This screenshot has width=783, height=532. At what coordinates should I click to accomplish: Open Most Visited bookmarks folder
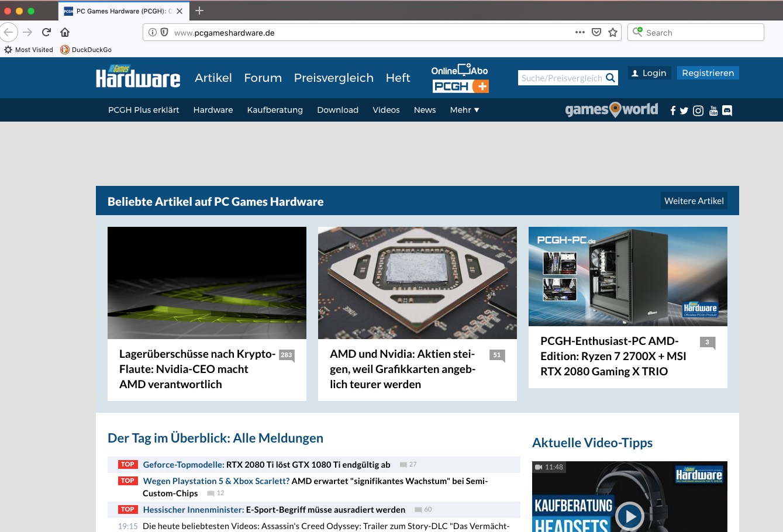tap(29, 50)
